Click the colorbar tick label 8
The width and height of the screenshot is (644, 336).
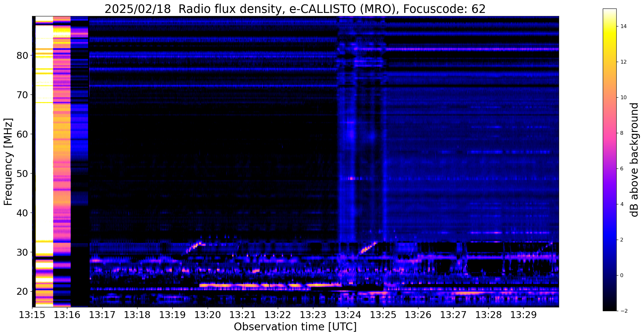[622, 133]
